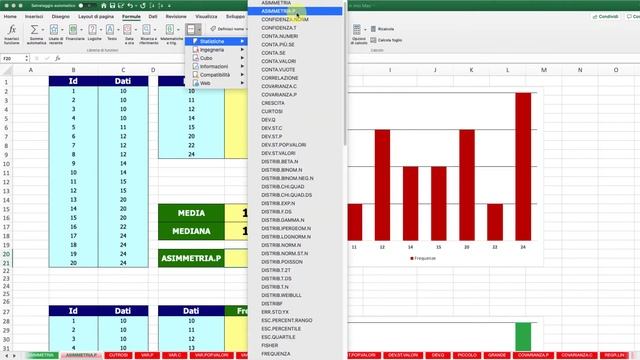Screen dimensions: 640x360
Task: Expand the Logiche dropdown arrow
Action: click(x=100, y=29)
